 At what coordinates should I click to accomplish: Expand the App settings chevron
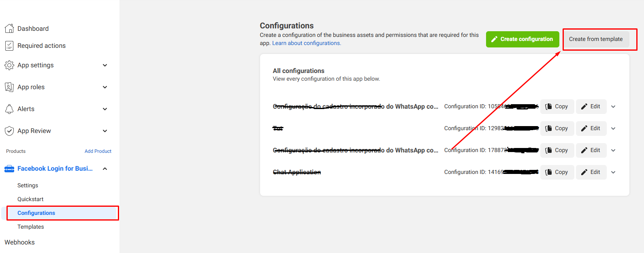point(105,65)
